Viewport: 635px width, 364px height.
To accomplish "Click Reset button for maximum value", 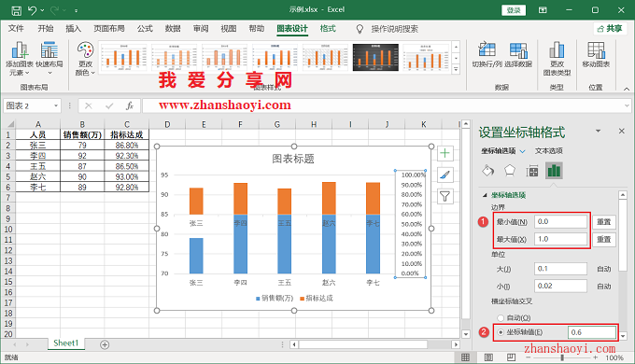I will [604, 239].
